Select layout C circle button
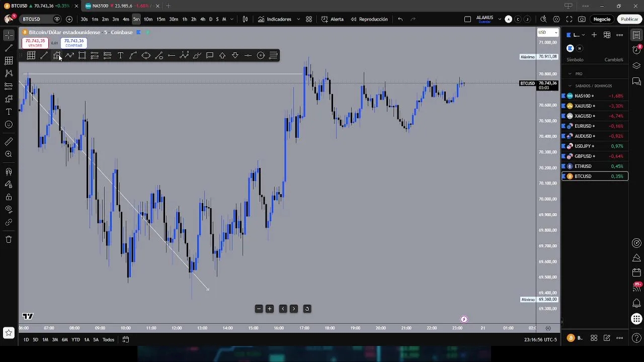This screenshot has height=362, width=644. (518, 19)
